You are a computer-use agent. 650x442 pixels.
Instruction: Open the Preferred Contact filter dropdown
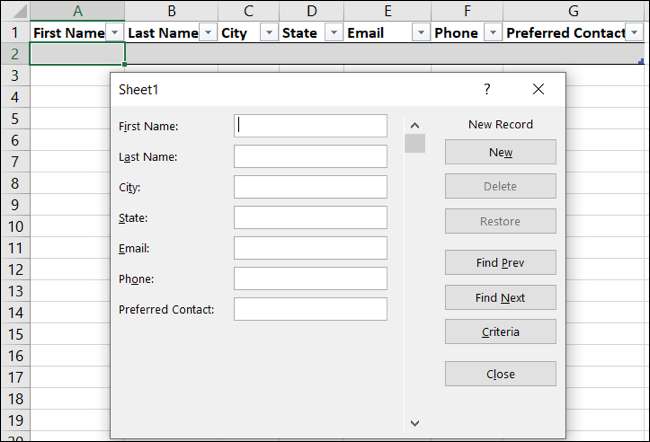(634, 33)
